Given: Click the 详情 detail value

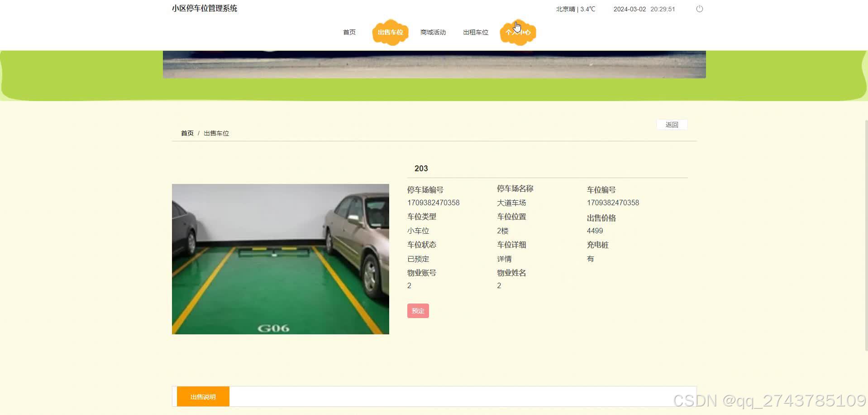Looking at the screenshot, I should click(x=504, y=259).
